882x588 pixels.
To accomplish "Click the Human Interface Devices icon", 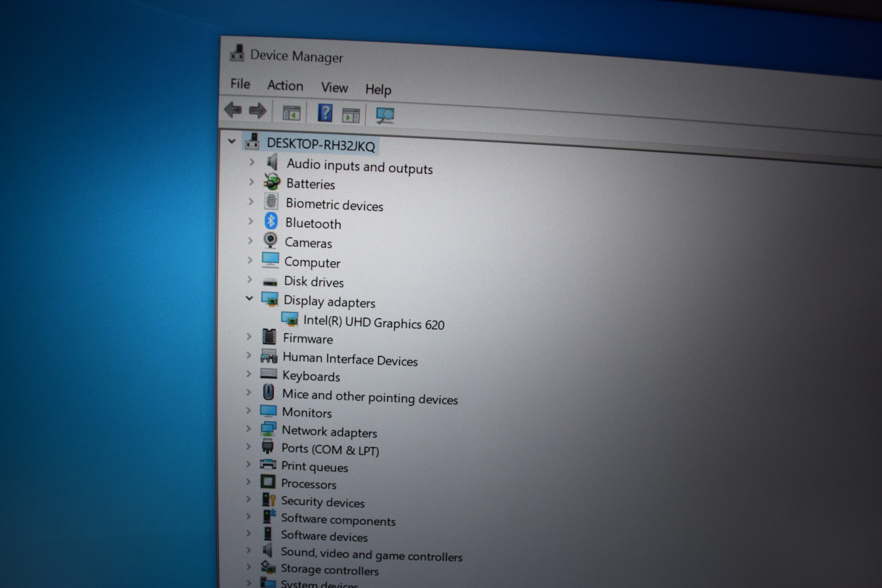I will (269, 356).
